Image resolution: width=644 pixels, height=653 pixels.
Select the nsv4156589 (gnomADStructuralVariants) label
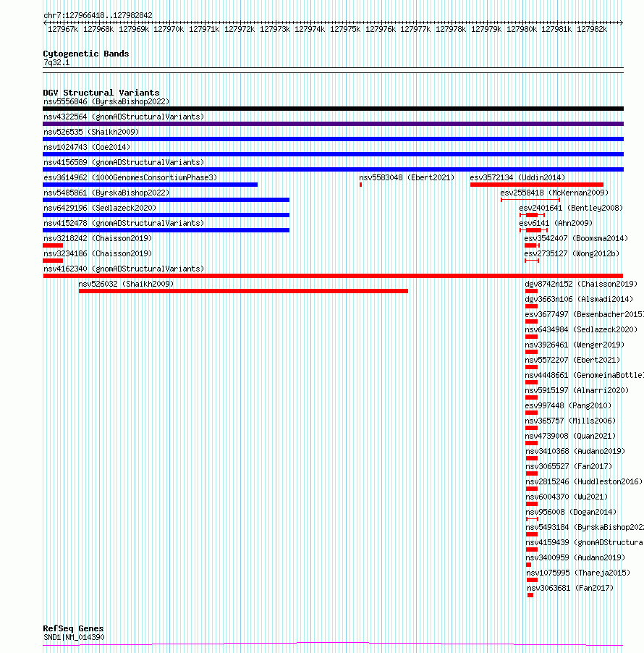click(124, 162)
